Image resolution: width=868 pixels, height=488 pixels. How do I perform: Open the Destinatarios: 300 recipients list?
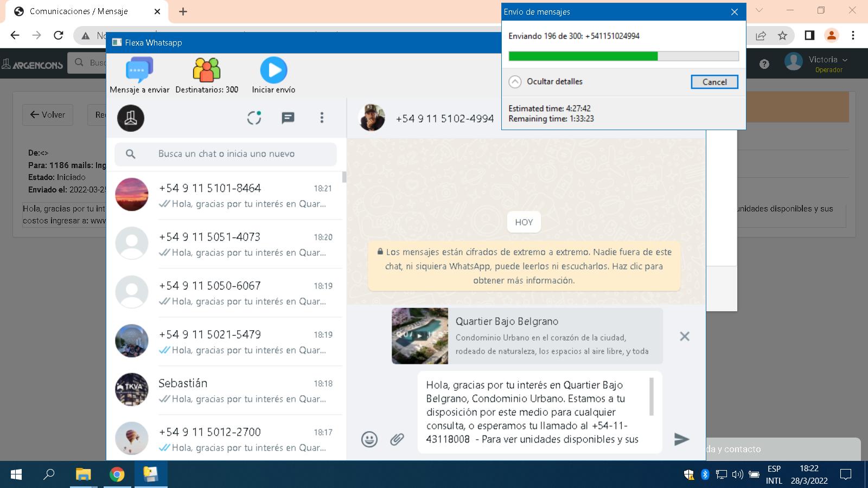point(207,75)
